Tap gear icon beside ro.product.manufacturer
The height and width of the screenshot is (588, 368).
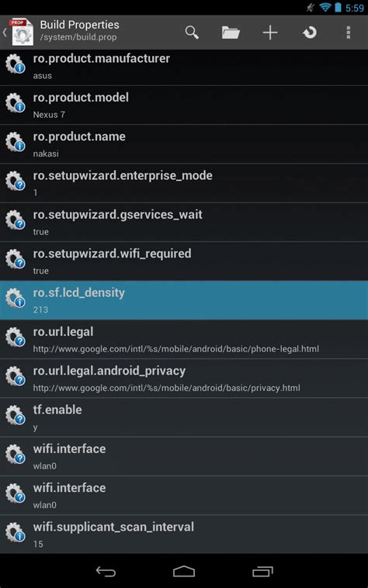coord(16,64)
